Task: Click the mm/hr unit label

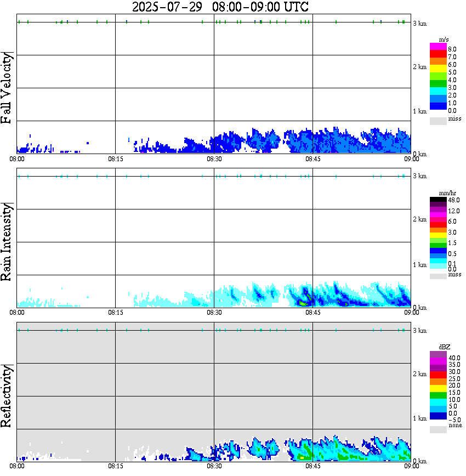Action: 447,193
